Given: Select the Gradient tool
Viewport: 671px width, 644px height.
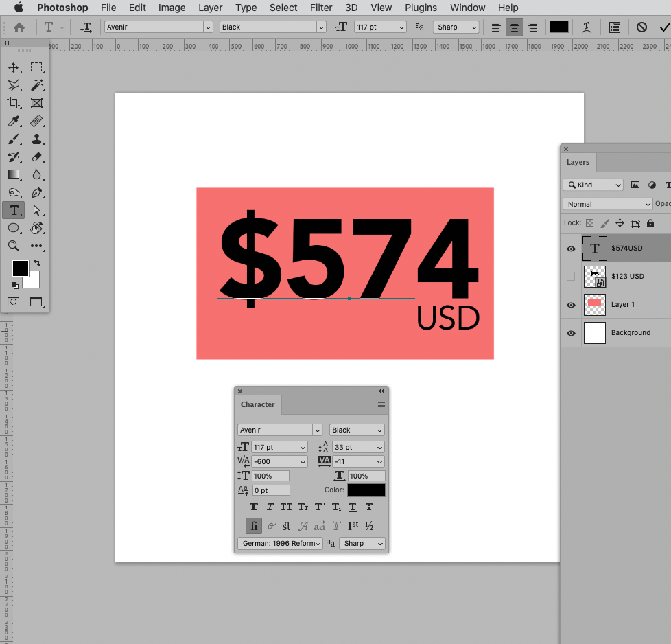Looking at the screenshot, I should 14,174.
